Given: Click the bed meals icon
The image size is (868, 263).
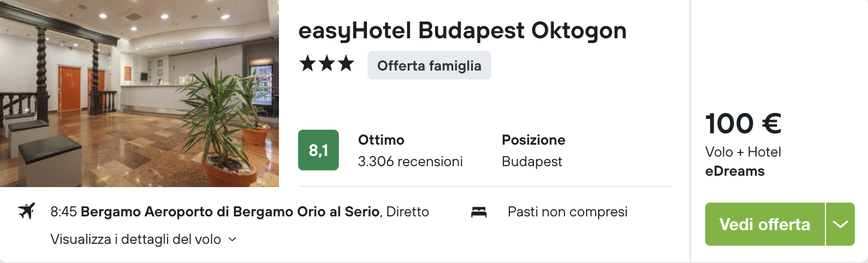Looking at the screenshot, I should [x=479, y=212].
